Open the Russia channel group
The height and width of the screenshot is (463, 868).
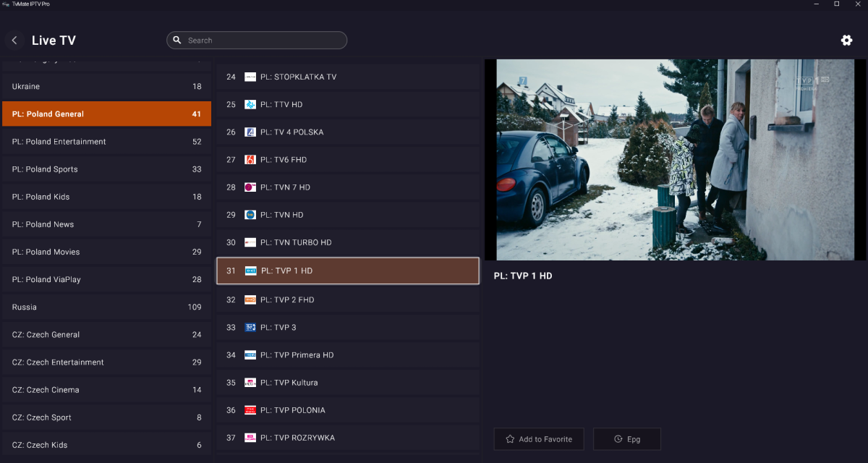click(106, 307)
